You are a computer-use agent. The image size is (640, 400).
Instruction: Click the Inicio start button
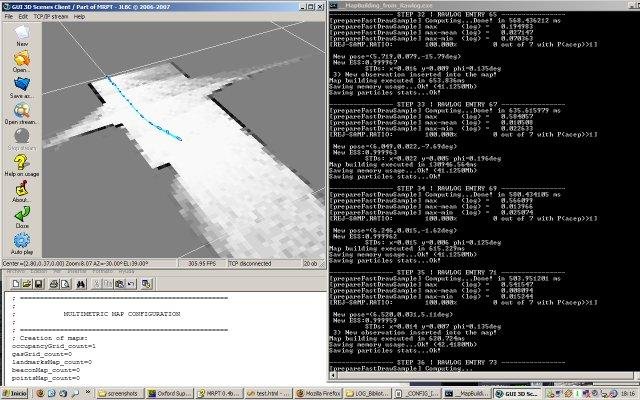point(15,393)
